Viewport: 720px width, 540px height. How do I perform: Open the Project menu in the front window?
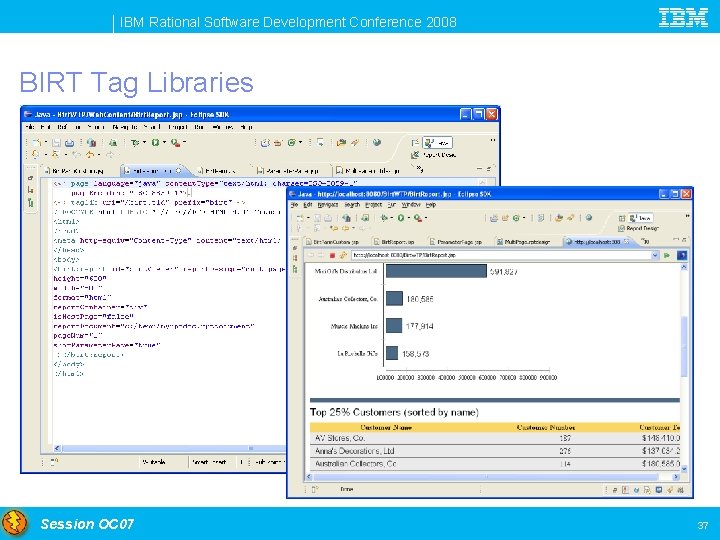coord(373,205)
